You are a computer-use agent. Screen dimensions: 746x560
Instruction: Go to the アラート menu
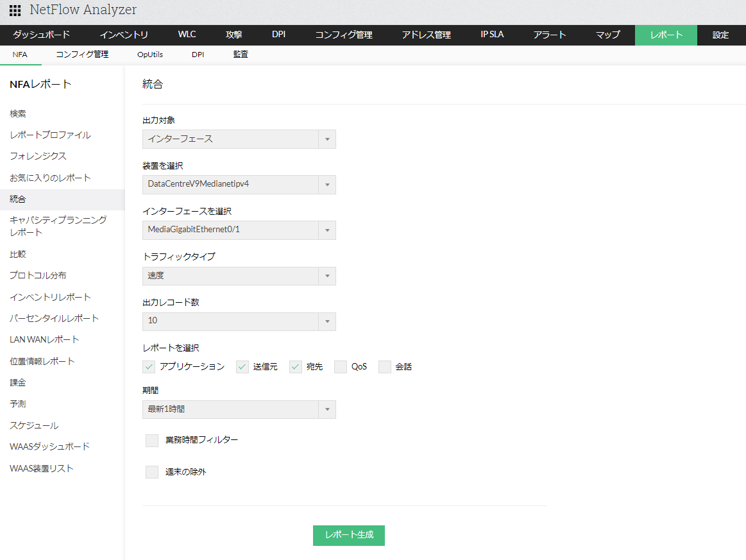click(x=550, y=35)
